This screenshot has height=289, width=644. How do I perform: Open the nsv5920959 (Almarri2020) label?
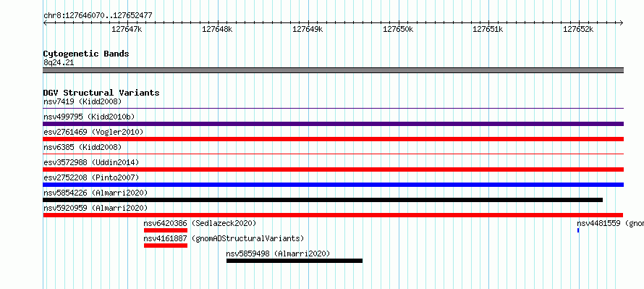coord(96,208)
